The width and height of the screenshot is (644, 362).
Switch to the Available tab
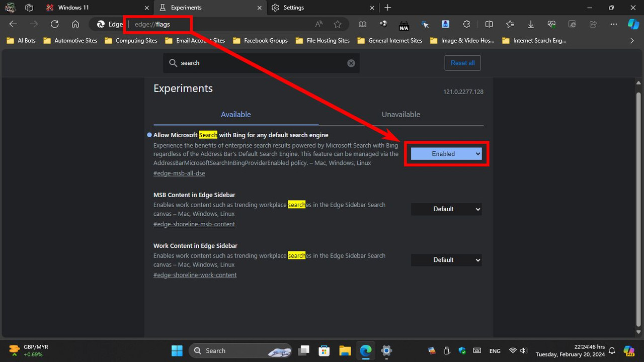tap(236, 114)
